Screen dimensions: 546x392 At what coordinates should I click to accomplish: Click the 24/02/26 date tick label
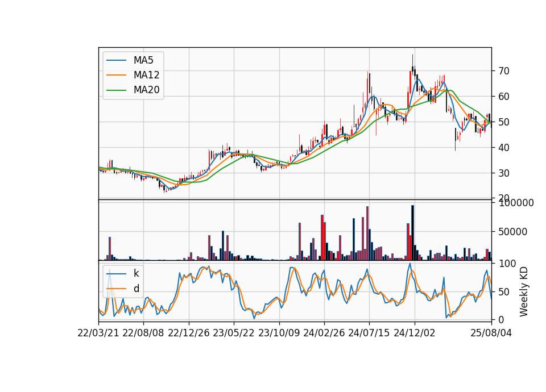click(x=324, y=333)
